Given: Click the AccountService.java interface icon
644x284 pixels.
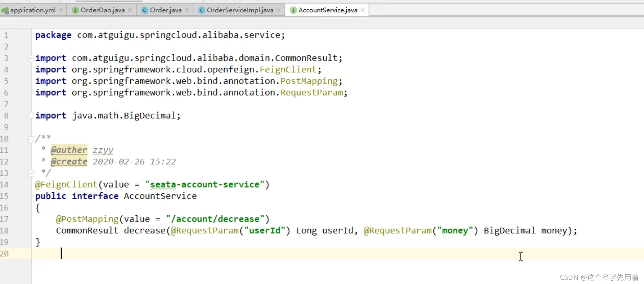Looking at the screenshot, I should click(x=293, y=10).
